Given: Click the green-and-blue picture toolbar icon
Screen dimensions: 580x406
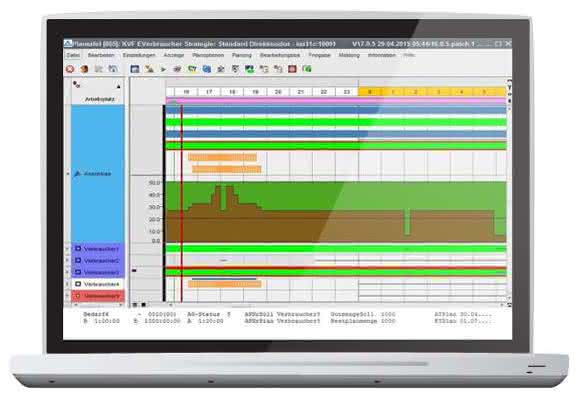Looking at the screenshot, I should coord(250,69).
